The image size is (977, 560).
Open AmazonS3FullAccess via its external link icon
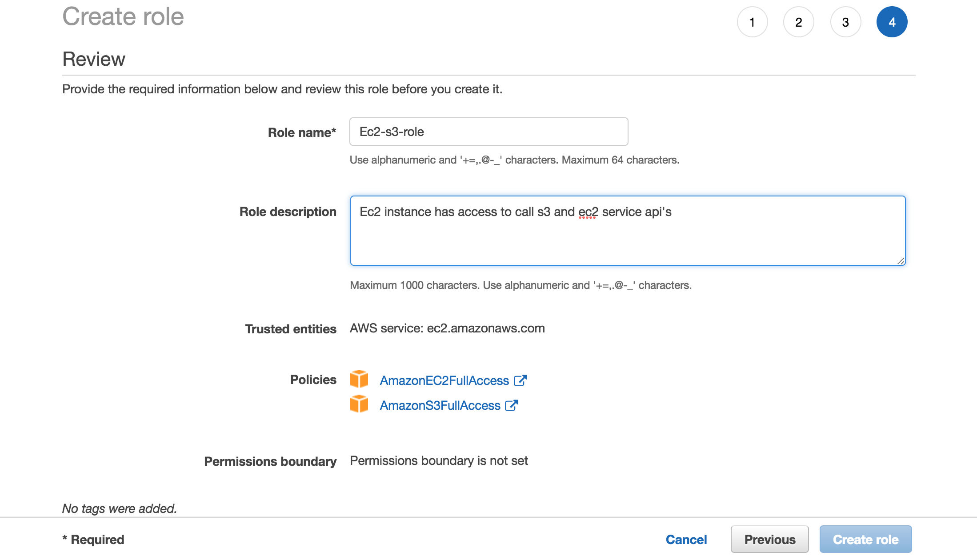point(512,405)
